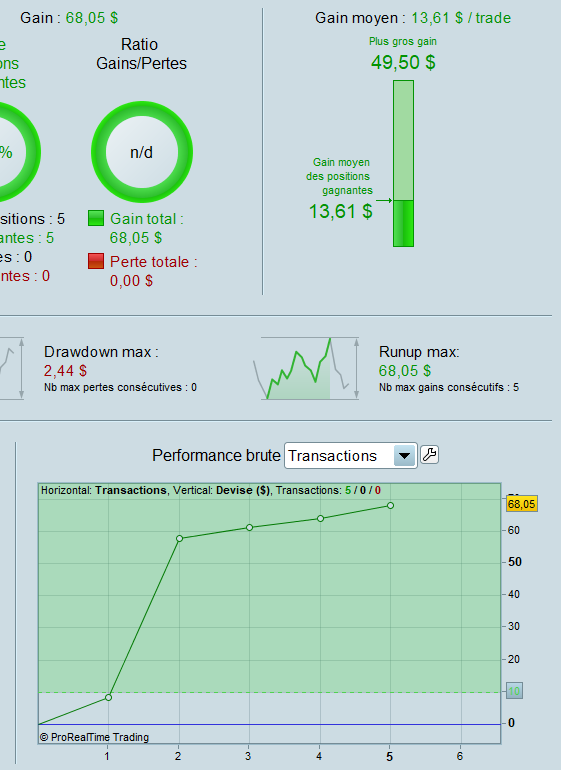Viewport: 561px width, 770px height.
Task: Click the 50 label on the vertical axis
Action: click(x=515, y=562)
